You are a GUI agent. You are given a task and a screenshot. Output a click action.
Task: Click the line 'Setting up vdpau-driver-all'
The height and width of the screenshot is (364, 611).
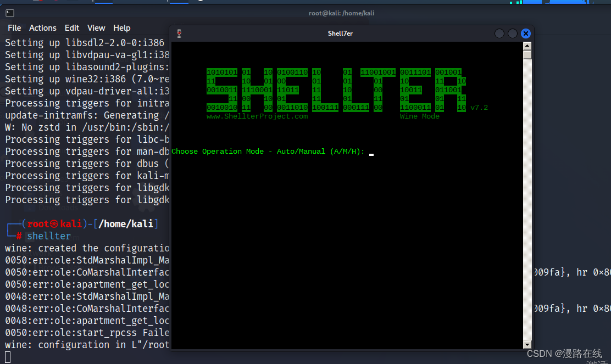(x=87, y=91)
